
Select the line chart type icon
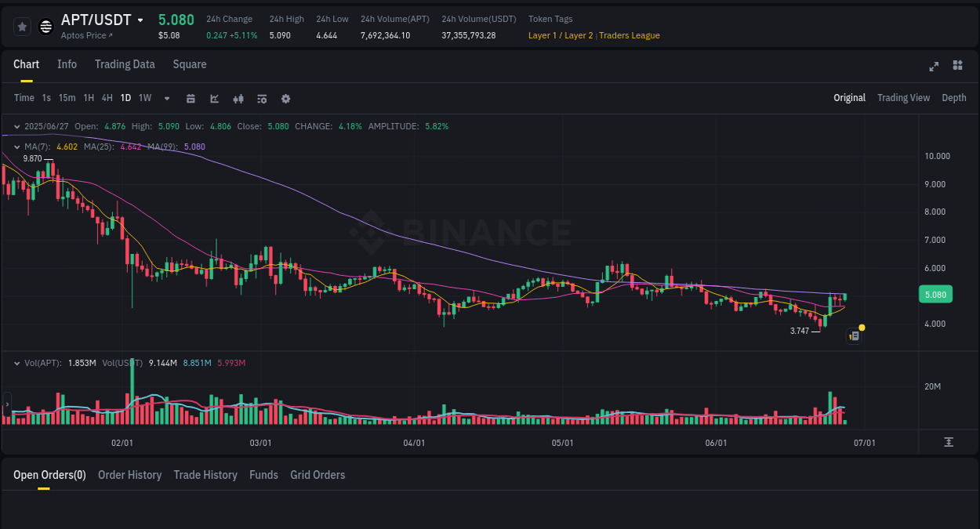214,98
